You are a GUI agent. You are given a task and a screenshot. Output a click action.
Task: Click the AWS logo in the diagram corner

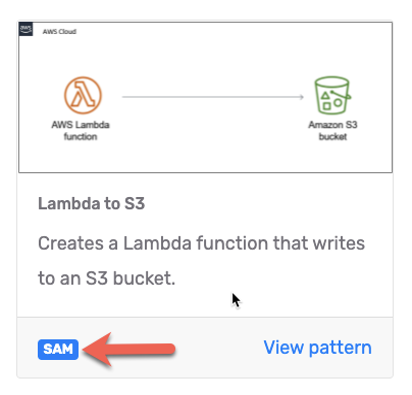point(26,29)
